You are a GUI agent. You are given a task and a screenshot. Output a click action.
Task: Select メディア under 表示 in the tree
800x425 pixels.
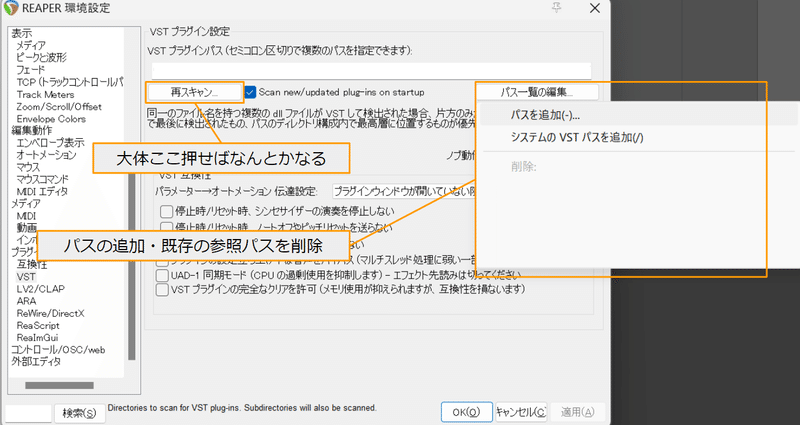(x=31, y=46)
